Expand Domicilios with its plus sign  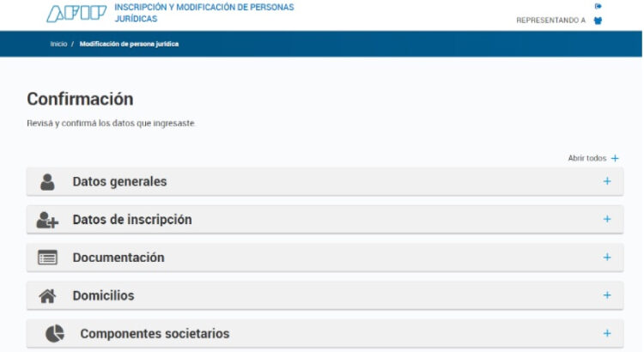point(607,295)
